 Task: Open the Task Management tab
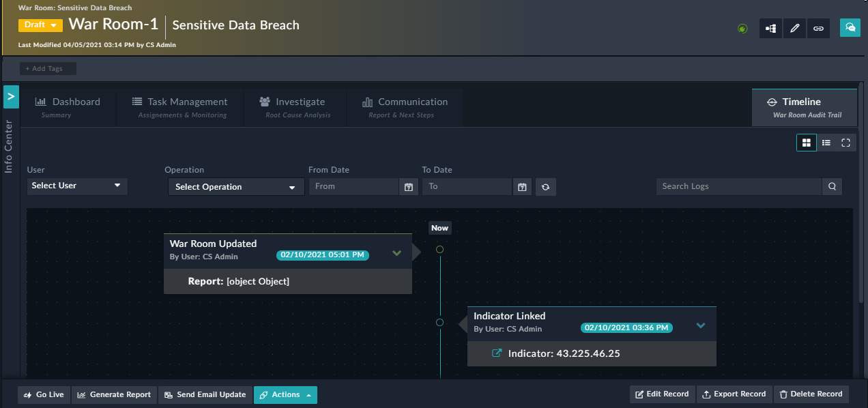tap(179, 106)
